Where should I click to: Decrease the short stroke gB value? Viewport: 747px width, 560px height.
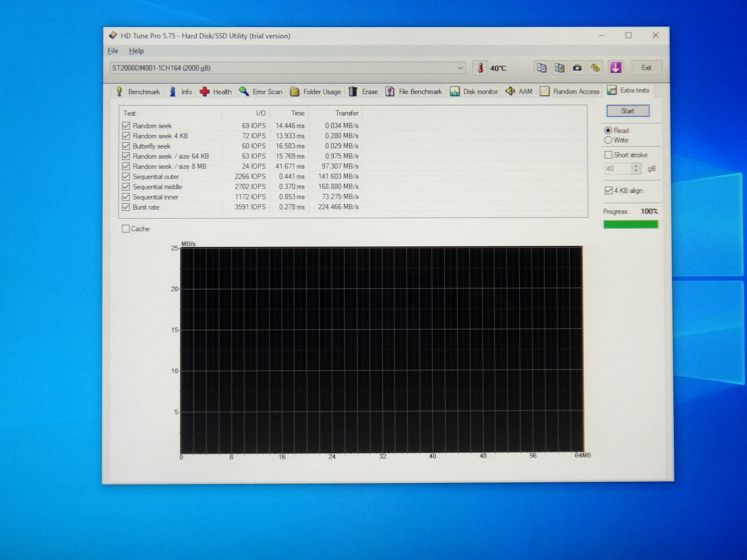tap(636, 171)
